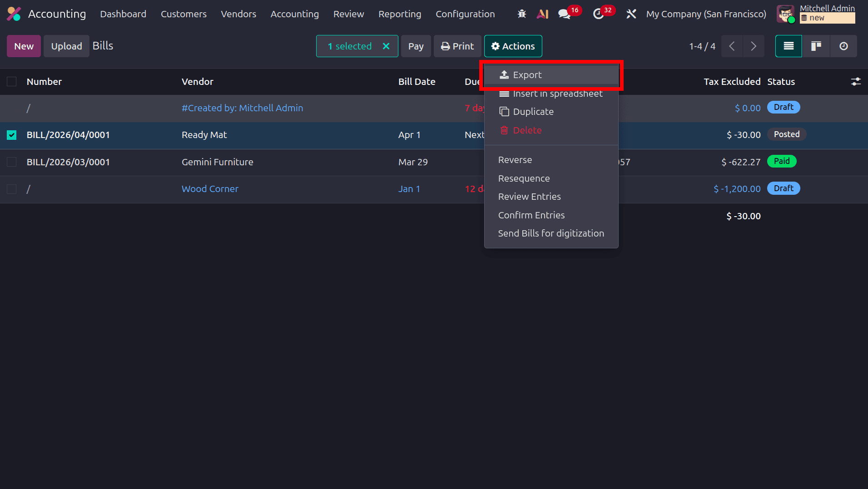
Task: Switch to list view
Action: [789, 46]
